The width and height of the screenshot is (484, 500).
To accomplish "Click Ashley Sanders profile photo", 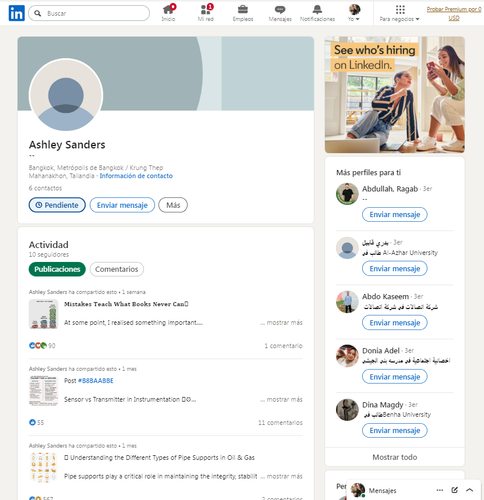I will pyautogui.click(x=66, y=95).
